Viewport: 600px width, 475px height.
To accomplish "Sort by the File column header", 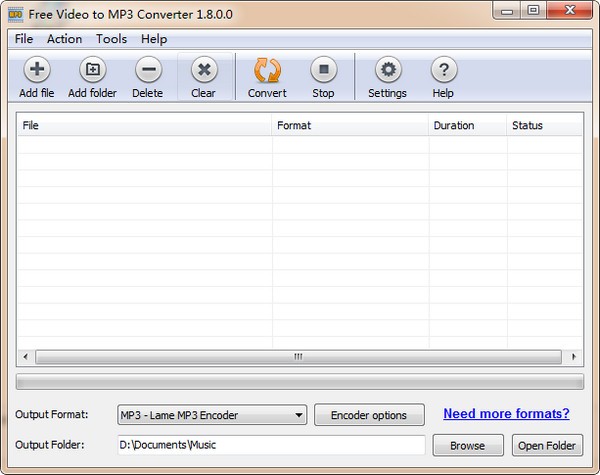I will coord(144,125).
